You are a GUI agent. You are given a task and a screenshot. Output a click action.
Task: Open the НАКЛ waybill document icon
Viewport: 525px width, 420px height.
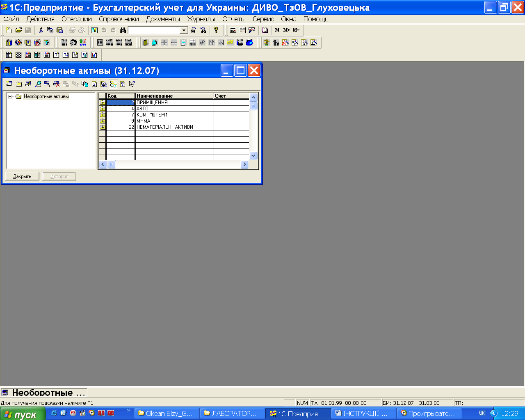click(119, 42)
